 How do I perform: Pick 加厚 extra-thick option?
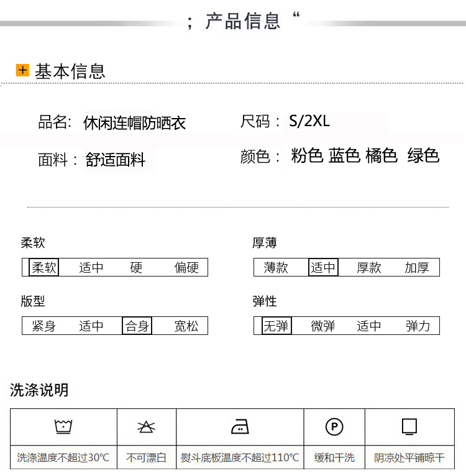(x=417, y=267)
